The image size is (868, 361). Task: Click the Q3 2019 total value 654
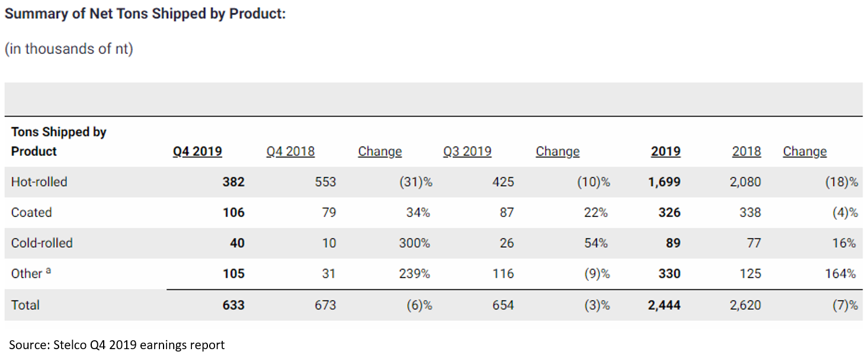point(502,305)
